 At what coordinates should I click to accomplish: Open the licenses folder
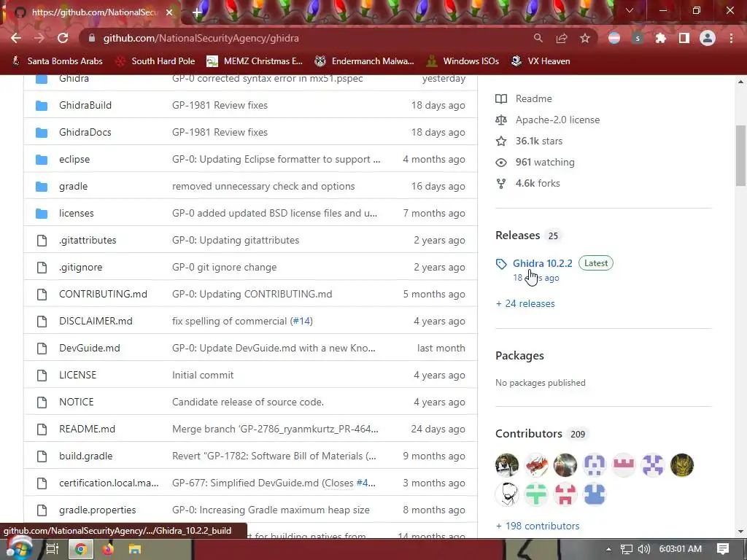76,214
